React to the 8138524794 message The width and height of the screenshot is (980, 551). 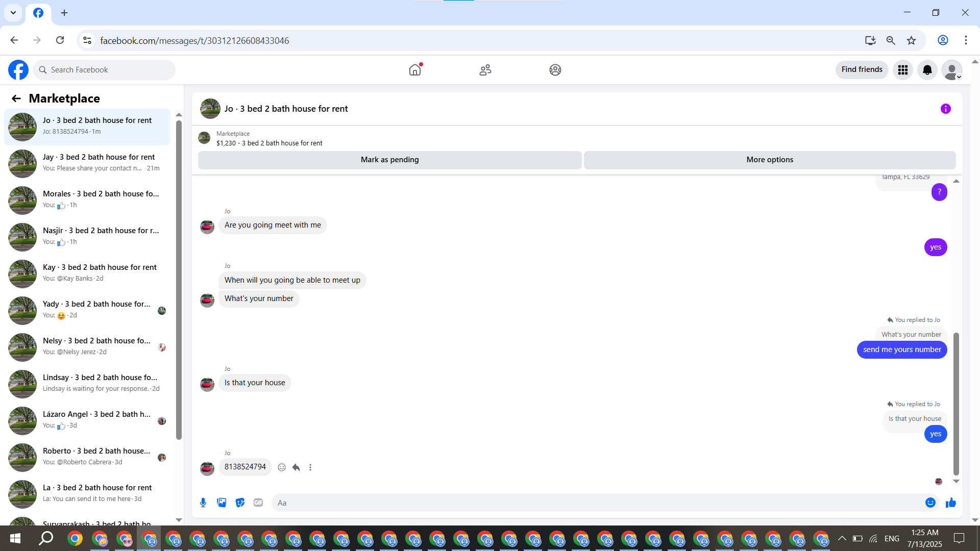(282, 467)
